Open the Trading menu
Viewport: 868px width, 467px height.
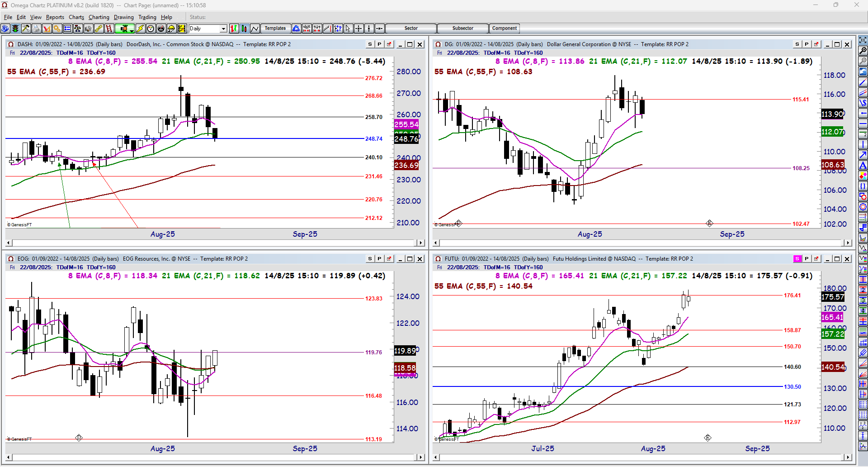pyautogui.click(x=147, y=17)
